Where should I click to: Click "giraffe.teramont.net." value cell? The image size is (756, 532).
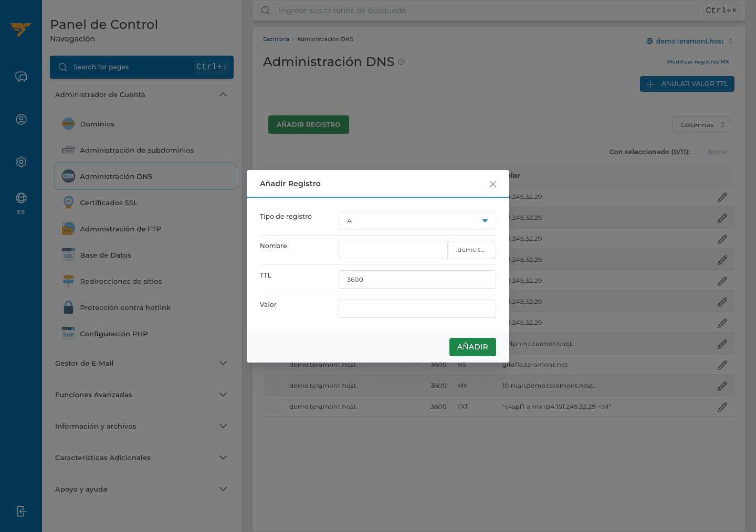(x=535, y=365)
